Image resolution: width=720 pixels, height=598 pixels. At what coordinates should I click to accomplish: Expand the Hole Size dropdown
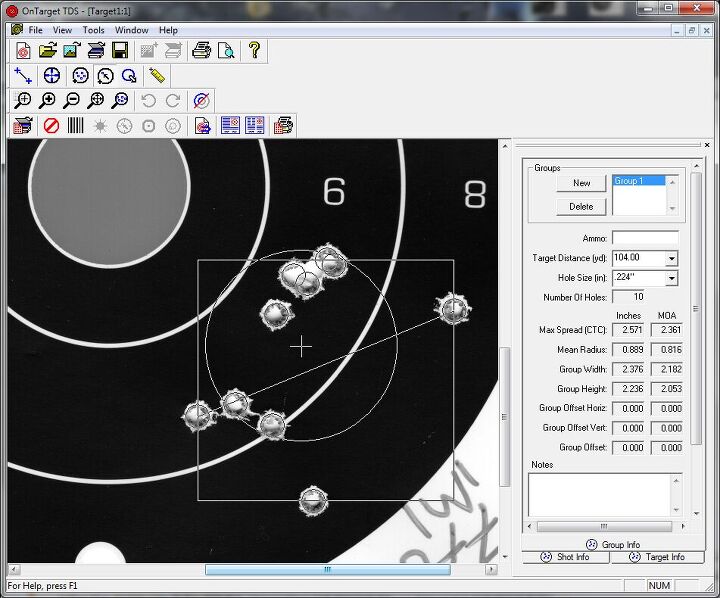(x=671, y=278)
